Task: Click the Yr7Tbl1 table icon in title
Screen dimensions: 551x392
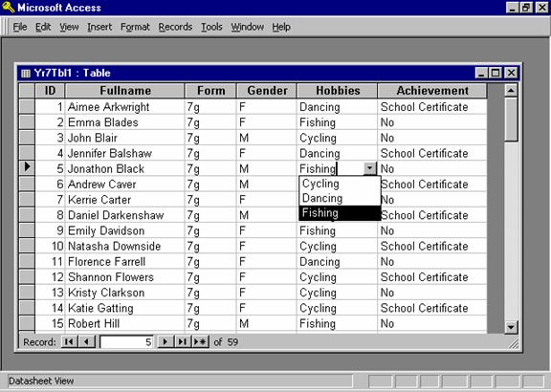Action: pyautogui.click(x=26, y=73)
